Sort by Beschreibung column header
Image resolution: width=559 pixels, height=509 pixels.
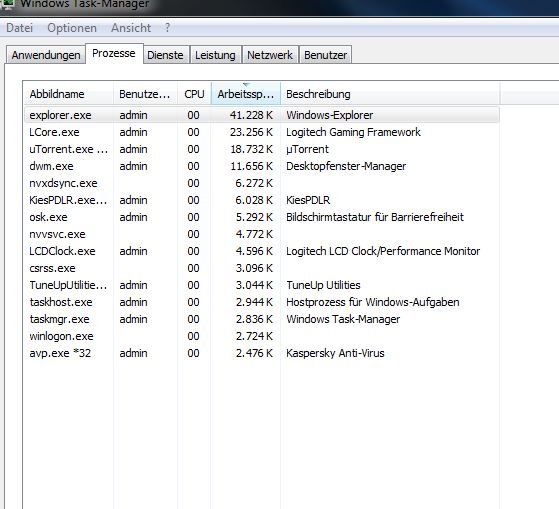(390, 94)
